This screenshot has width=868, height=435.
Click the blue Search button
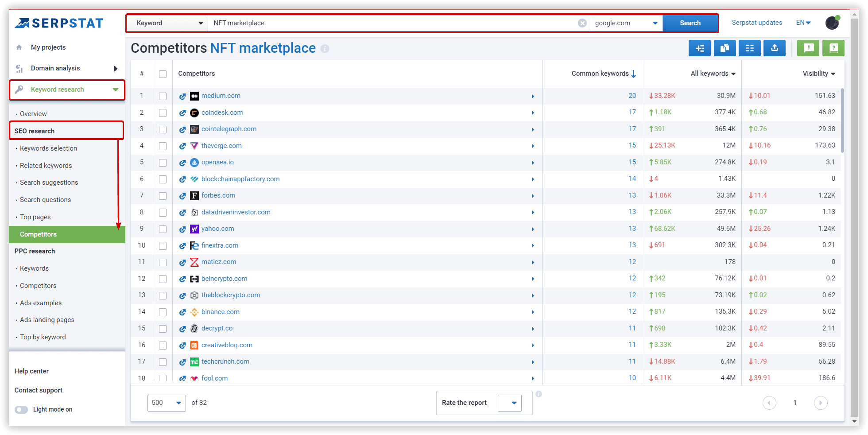click(x=690, y=23)
